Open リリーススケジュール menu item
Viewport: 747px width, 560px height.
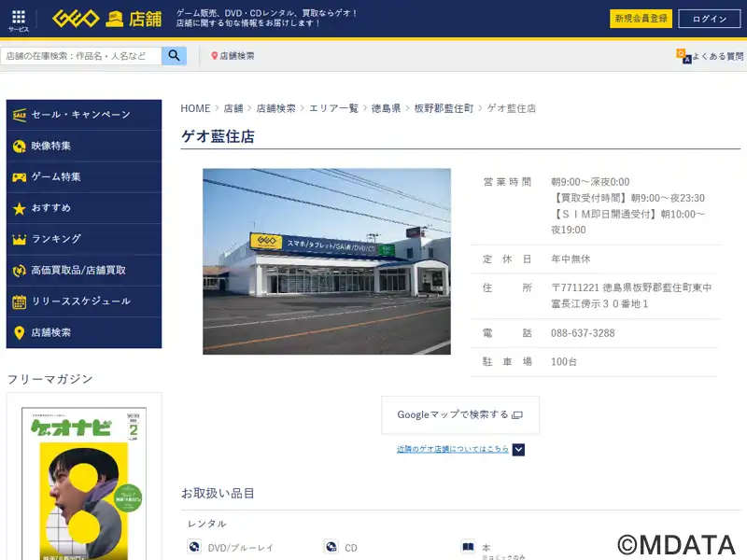pos(84,301)
